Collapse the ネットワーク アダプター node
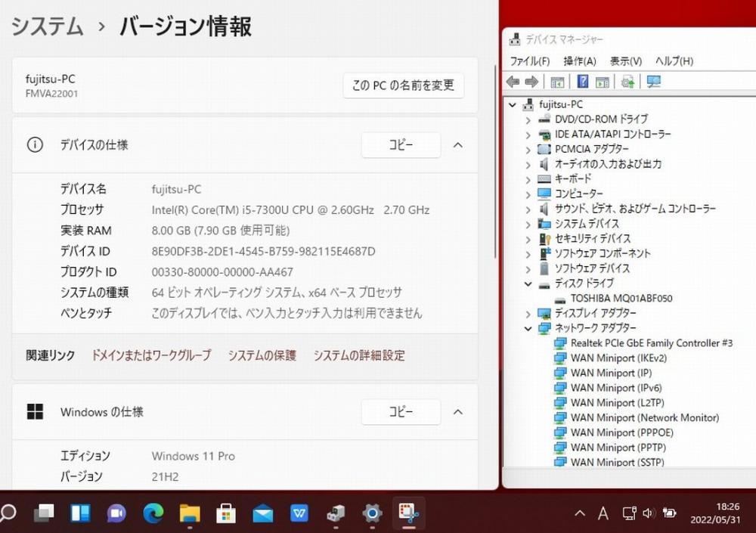The image size is (756, 533). (528, 328)
